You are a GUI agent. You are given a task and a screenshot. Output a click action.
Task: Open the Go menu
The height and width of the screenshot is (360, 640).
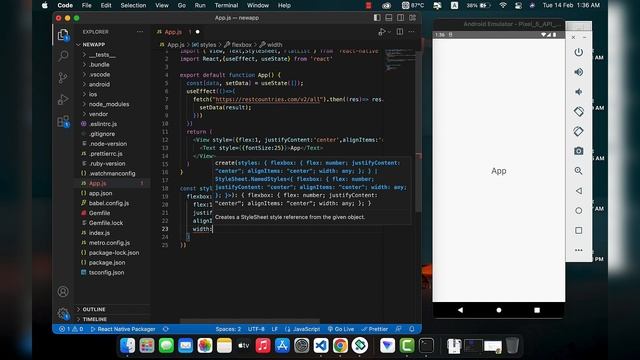tap(182, 5)
